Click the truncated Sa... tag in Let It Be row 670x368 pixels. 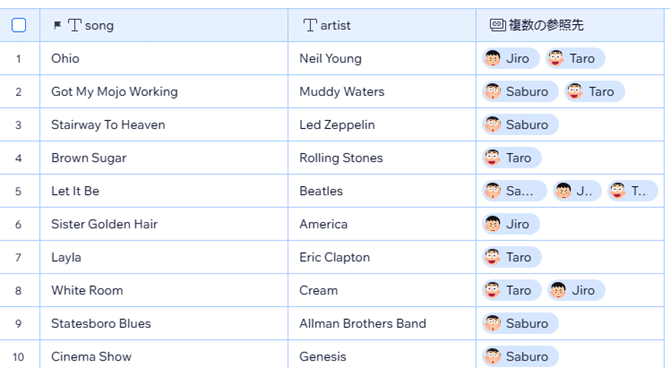pyautogui.click(x=514, y=191)
